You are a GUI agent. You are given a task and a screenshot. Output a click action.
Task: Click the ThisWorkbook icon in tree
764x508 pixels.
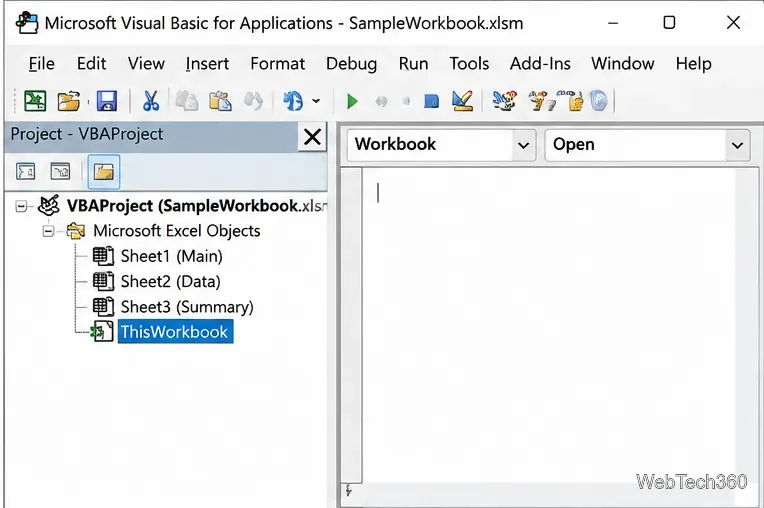[x=102, y=332]
